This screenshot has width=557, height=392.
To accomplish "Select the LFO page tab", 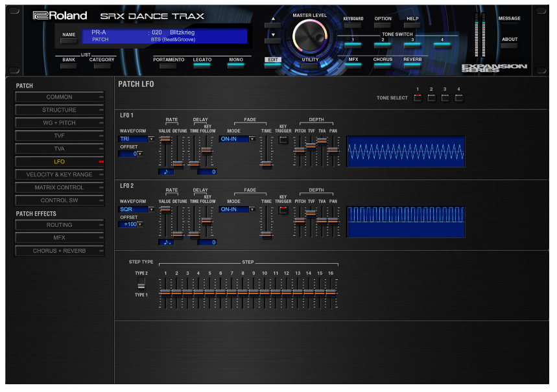I will coord(59,161).
